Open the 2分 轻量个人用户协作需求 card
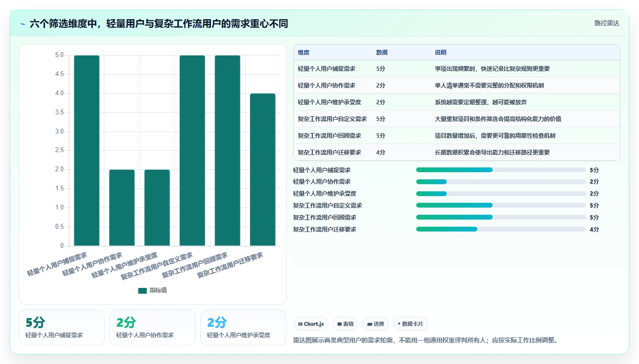Screen dimensions: 639x364 153,327
